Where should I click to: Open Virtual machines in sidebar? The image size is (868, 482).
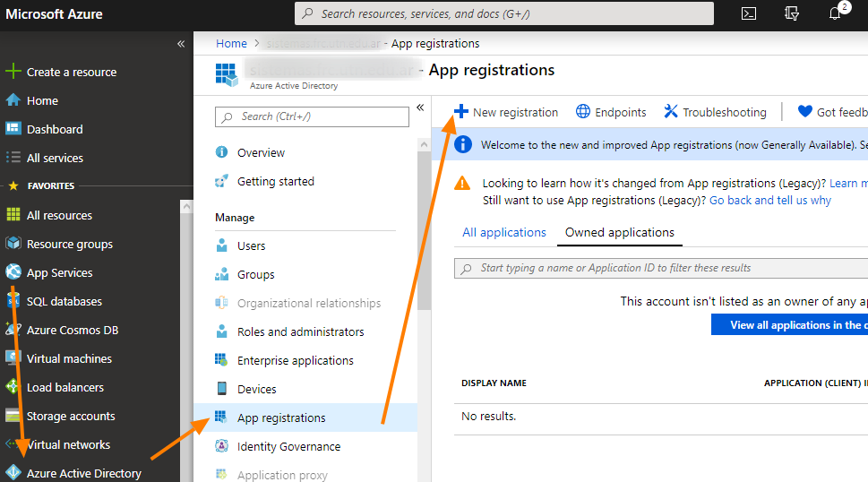69,358
